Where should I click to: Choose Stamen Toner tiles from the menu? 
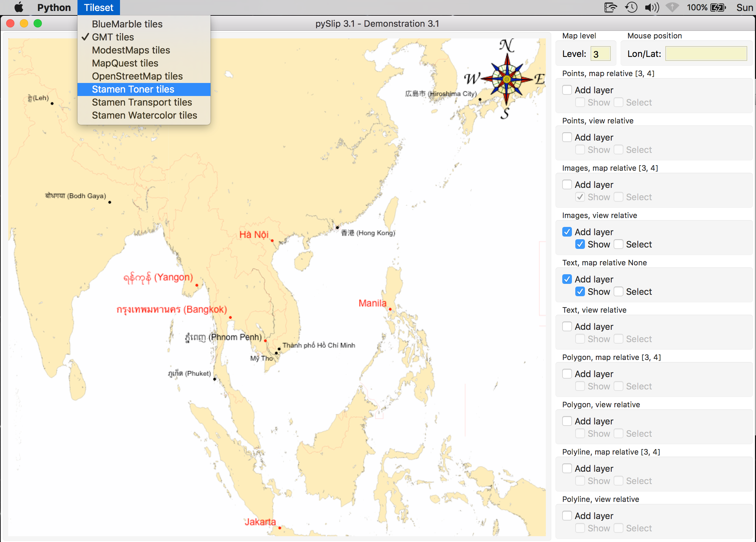[x=133, y=89]
